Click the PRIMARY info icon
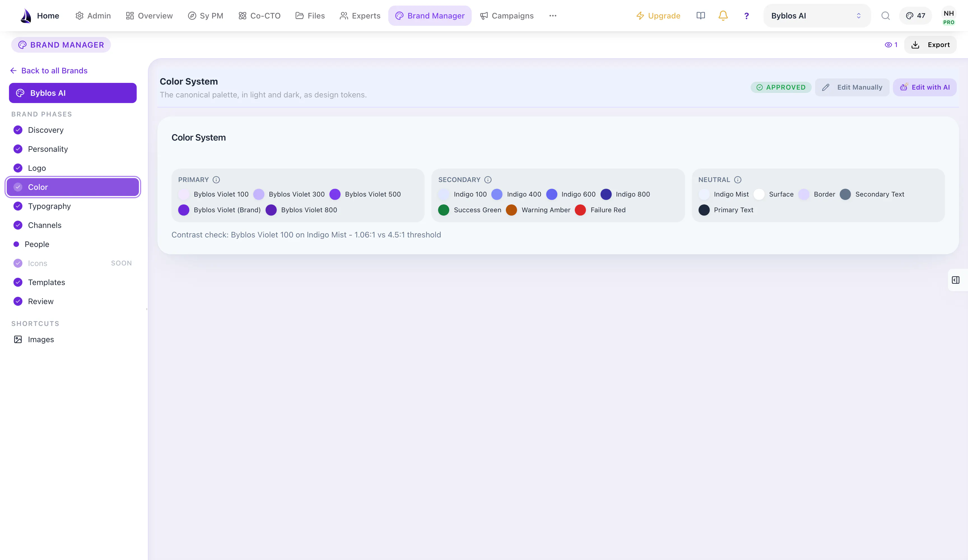968x560 pixels. pos(216,180)
